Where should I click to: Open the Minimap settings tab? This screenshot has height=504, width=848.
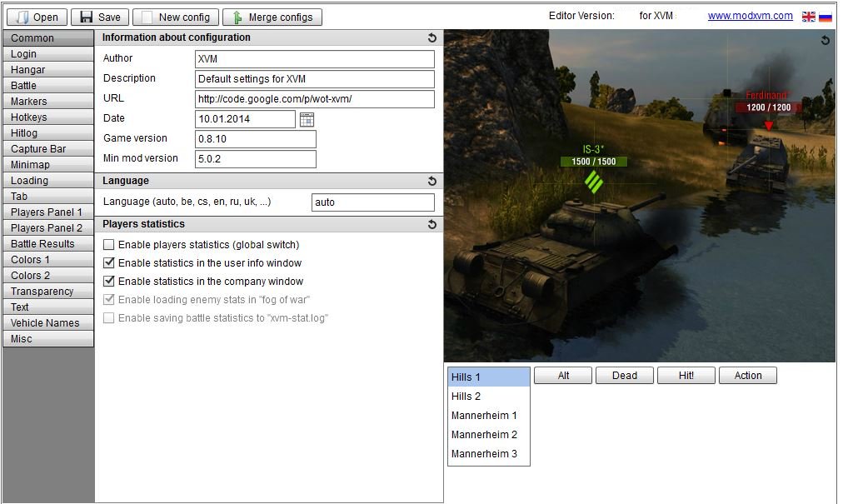pos(48,164)
